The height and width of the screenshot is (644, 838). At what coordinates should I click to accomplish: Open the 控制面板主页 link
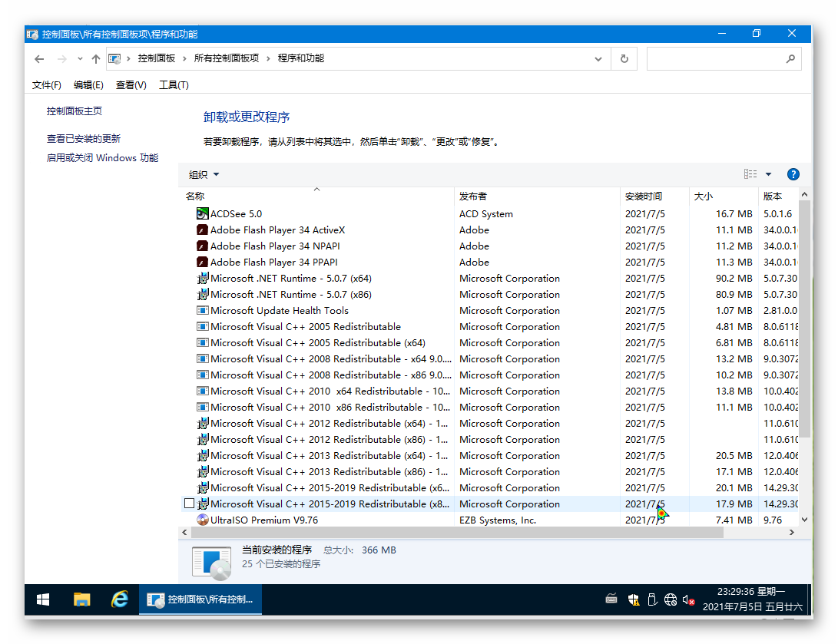[75, 111]
